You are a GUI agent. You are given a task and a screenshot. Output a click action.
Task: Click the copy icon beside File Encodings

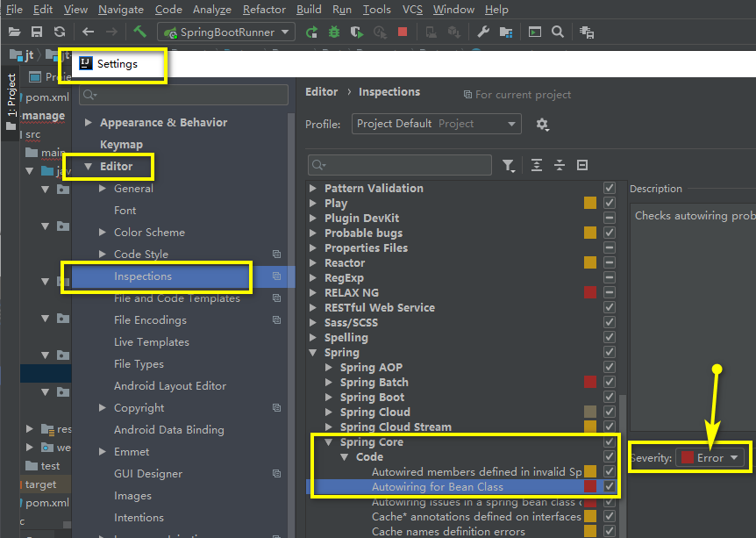pos(277,320)
